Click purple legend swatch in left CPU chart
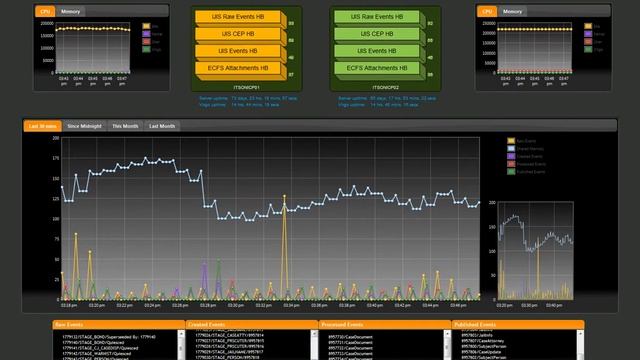640x360 pixels. pyautogui.click(x=147, y=34)
